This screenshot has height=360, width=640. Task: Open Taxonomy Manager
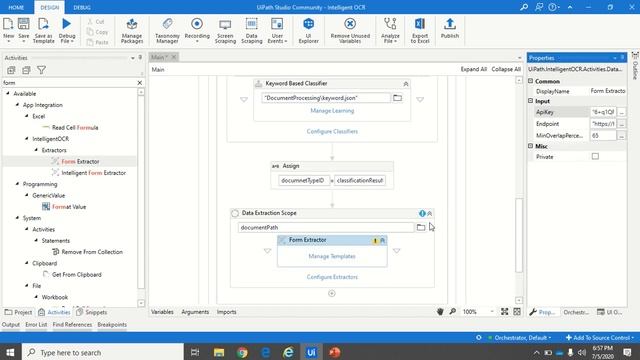coord(167,29)
